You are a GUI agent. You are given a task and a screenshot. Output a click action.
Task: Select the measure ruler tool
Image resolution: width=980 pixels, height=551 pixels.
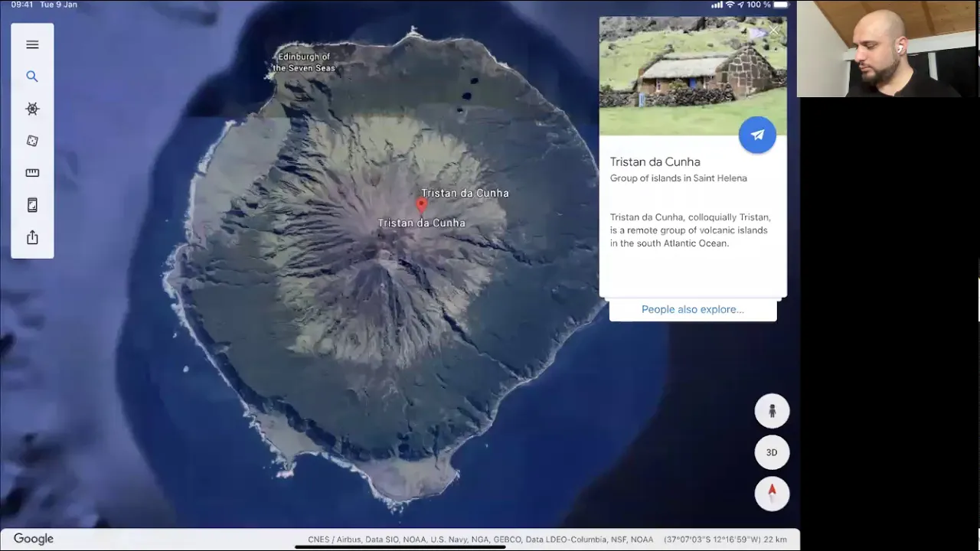point(32,173)
